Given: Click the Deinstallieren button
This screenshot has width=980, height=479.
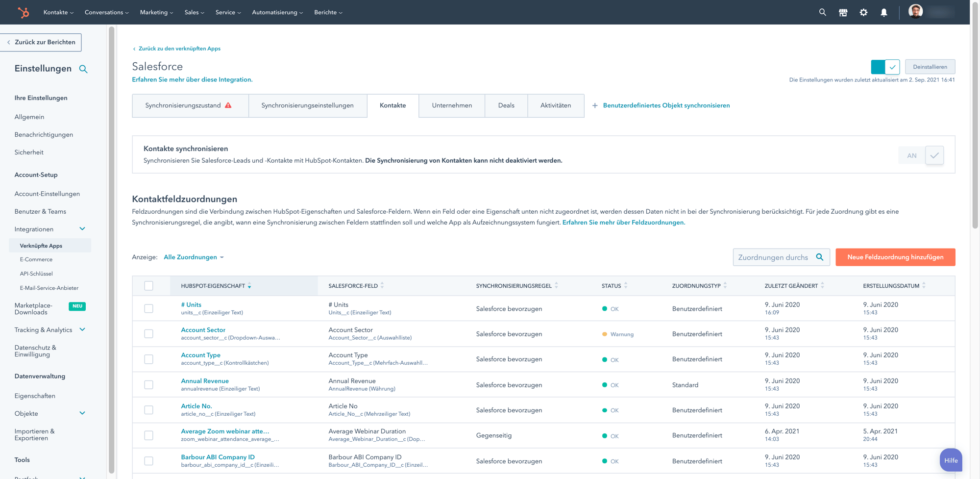Looking at the screenshot, I should [x=930, y=67].
